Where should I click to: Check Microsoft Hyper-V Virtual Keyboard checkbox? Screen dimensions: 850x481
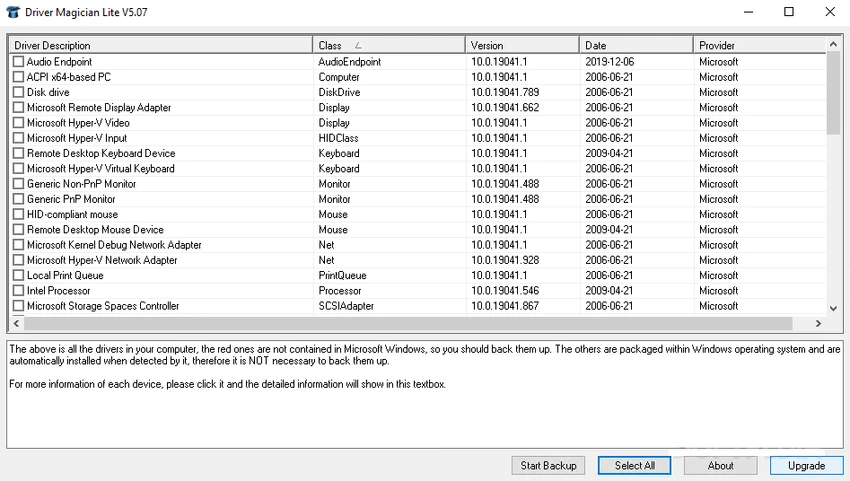click(18, 168)
